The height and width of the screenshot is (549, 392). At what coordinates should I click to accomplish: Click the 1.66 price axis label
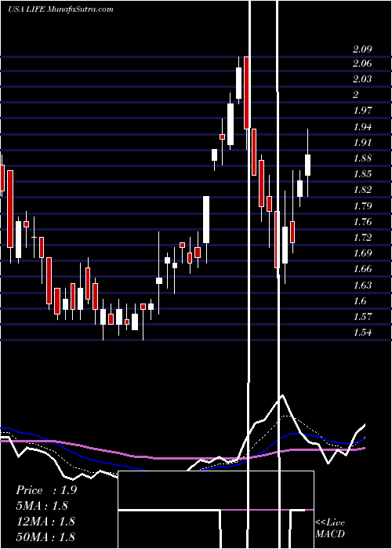[x=362, y=269]
